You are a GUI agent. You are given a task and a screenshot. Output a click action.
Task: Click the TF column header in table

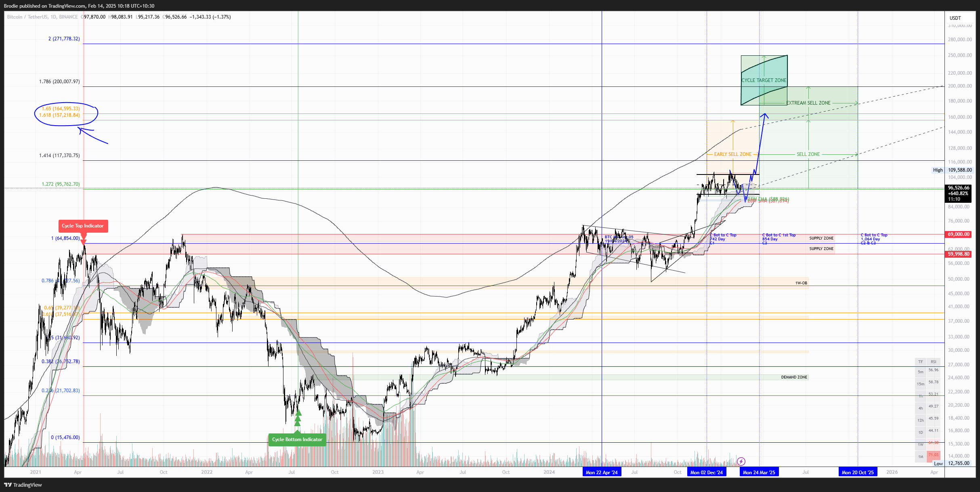tap(921, 362)
